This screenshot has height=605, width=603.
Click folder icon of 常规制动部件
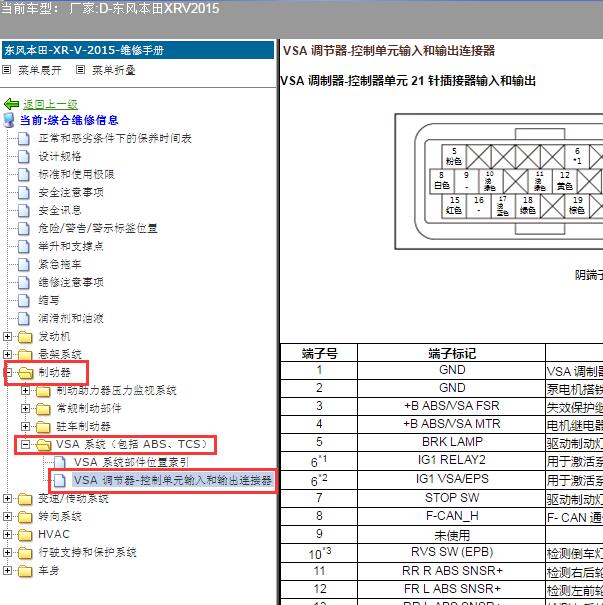[43, 409]
